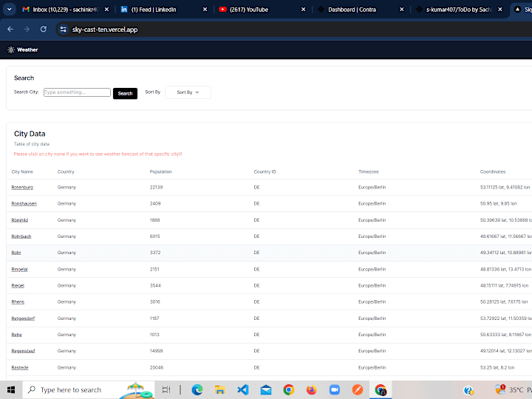Click the Timezone column header

tap(369, 171)
